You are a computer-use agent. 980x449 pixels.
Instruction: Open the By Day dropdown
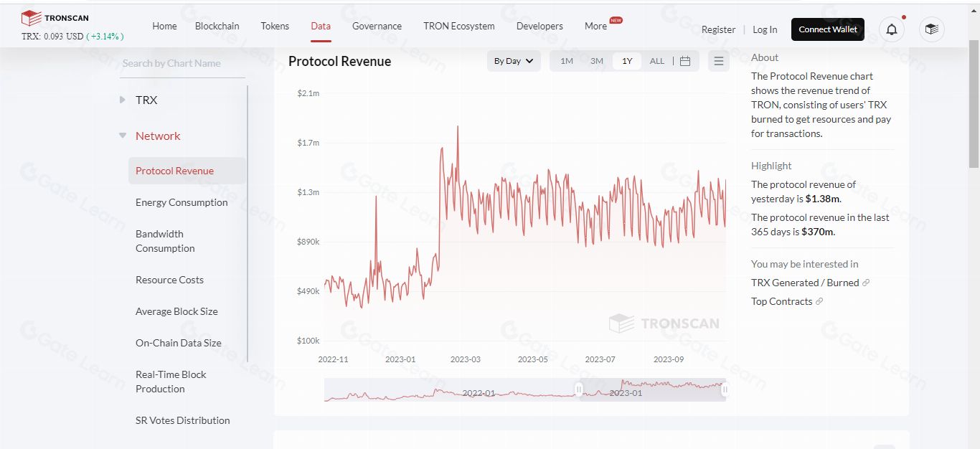513,61
